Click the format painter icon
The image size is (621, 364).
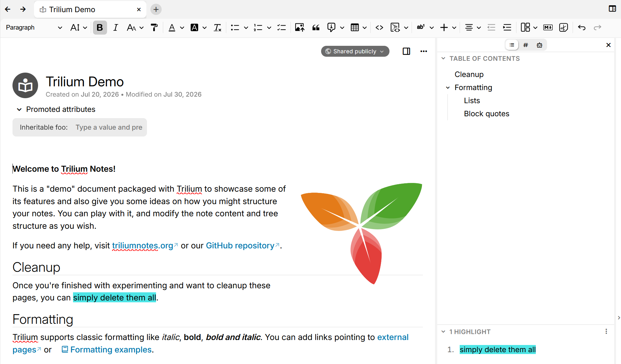click(154, 27)
